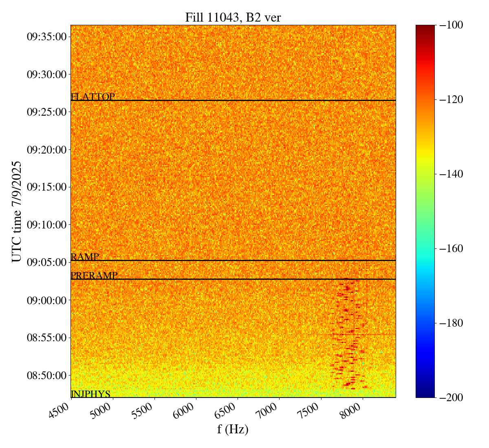Select the RAMP phase marker label
The height and width of the screenshot is (448, 489).
point(85,257)
